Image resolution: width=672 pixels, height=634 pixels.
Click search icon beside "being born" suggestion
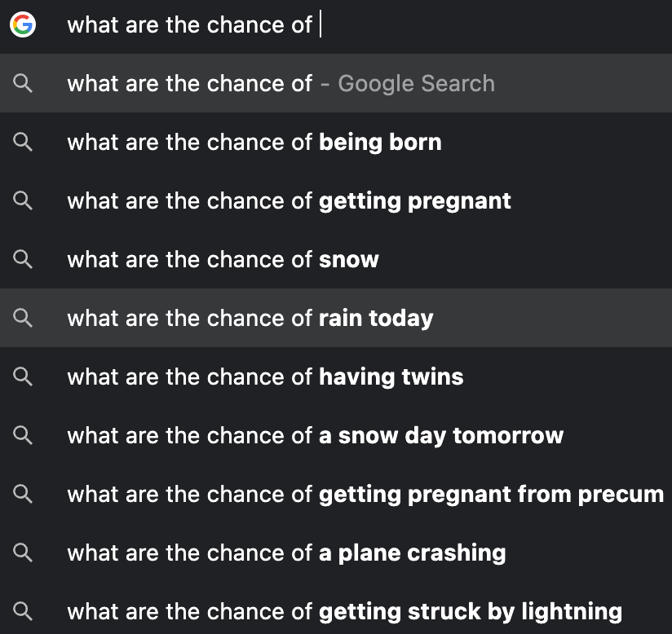[x=23, y=142]
